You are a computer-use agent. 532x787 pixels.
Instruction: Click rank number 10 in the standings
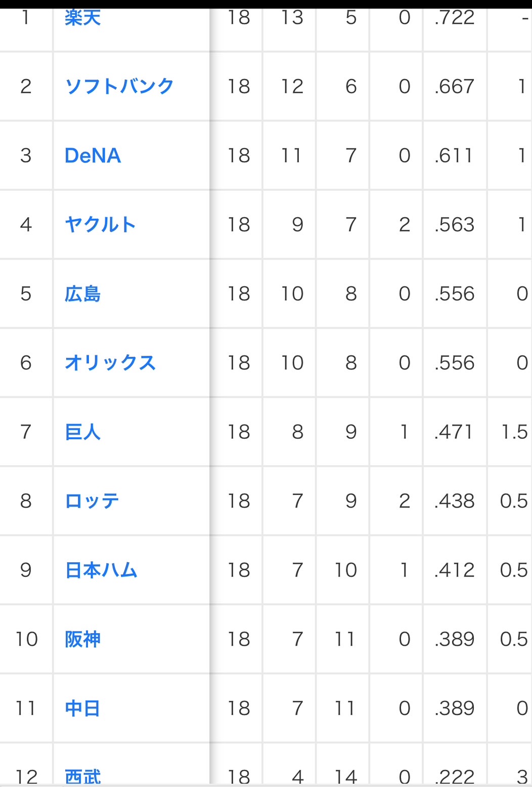[26, 639]
